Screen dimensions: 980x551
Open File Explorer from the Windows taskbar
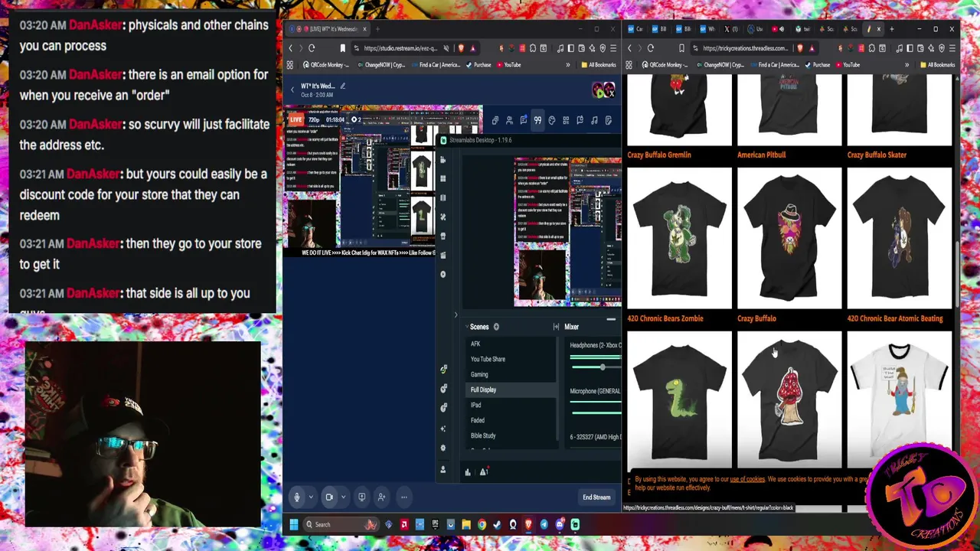pos(465,524)
